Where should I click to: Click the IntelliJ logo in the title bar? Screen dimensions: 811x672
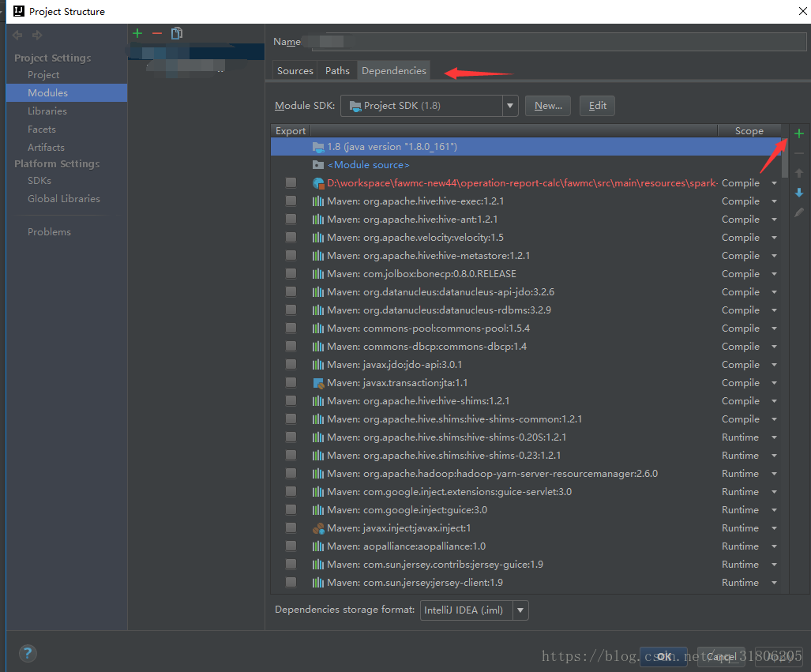click(19, 11)
